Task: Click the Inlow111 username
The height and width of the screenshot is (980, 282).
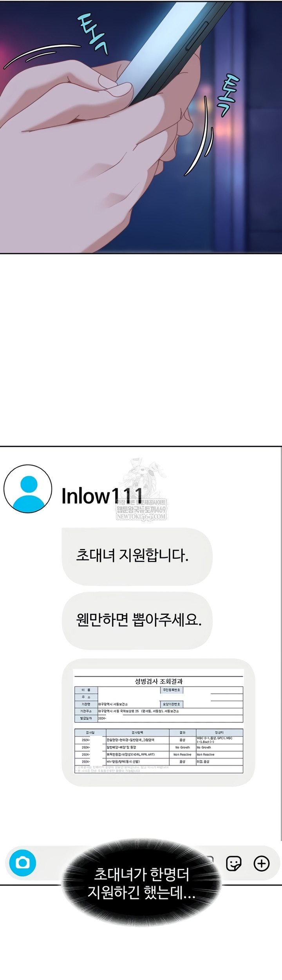Action: (x=102, y=495)
